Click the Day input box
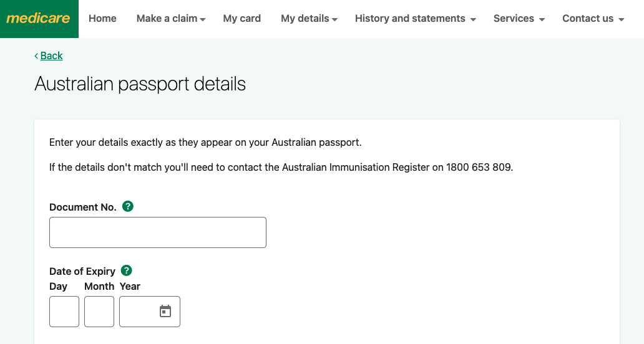The width and height of the screenshot is (644, 344). (64, 312)
